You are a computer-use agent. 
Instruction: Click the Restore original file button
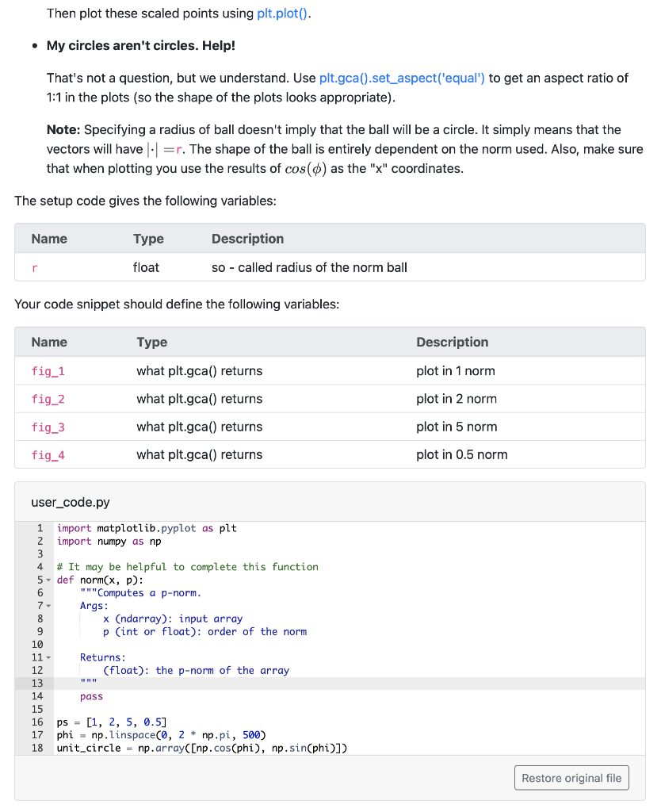(571, 778)
